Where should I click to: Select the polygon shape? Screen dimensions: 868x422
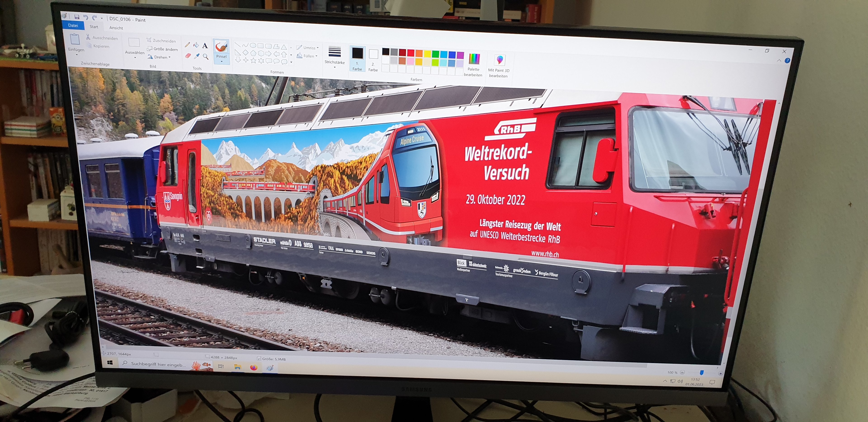point(276,47)
